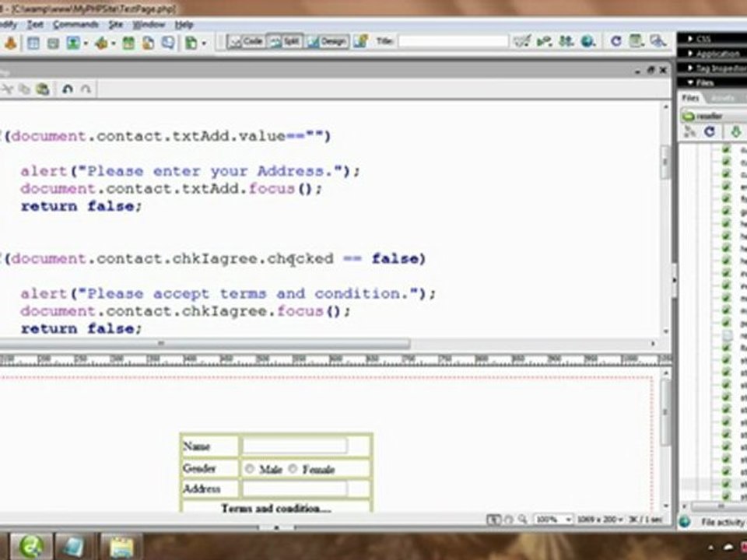The image size is (747, 560).
Task: Select the Female radio button
Action: click(x=293, y=468)
